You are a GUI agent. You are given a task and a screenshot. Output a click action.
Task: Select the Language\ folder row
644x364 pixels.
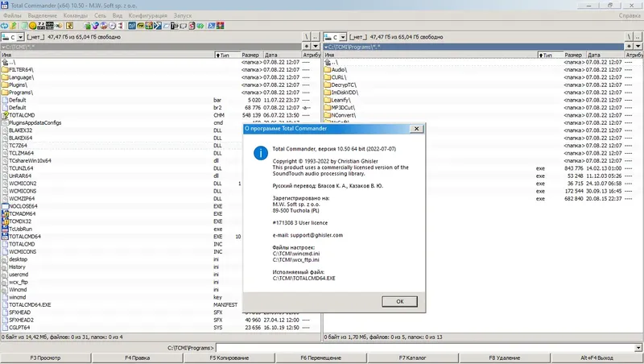[x=160, y=77]
